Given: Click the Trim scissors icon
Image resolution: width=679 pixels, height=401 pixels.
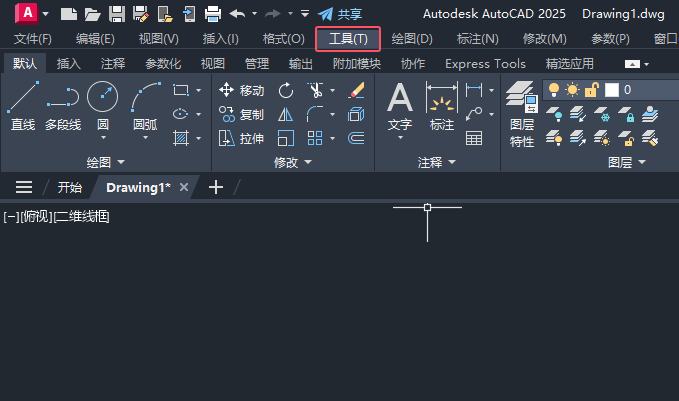Looking at the screenshot, I should tap(315, 90).
